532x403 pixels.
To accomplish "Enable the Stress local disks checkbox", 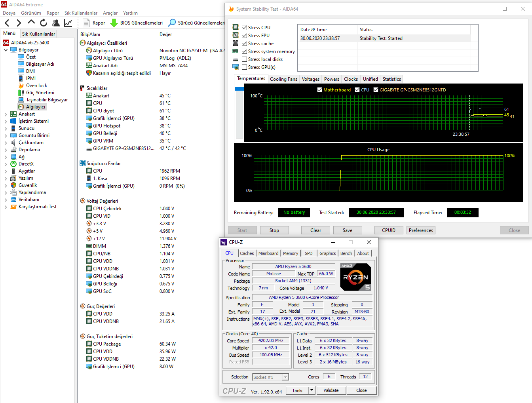I will pos(245,59).
